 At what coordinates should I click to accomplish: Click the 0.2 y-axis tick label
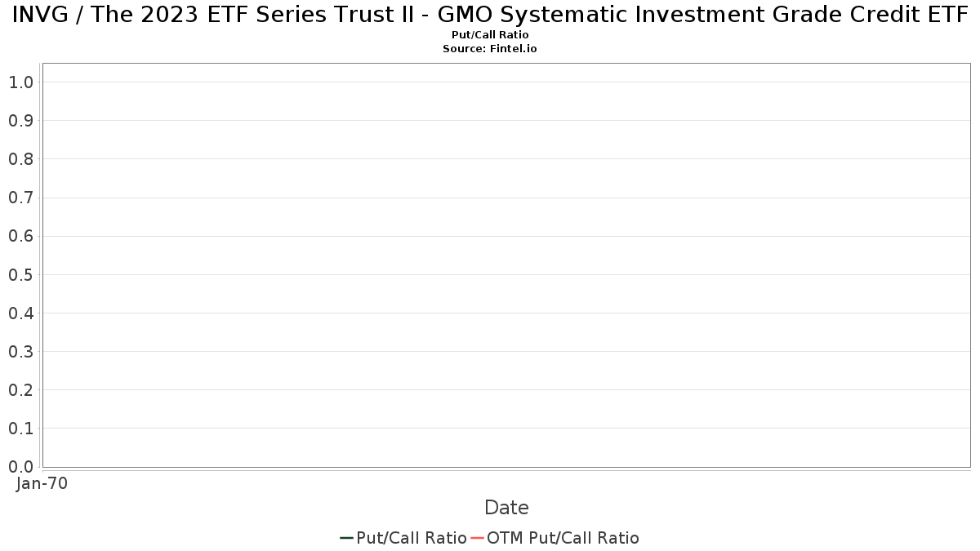tap(20, 390)
